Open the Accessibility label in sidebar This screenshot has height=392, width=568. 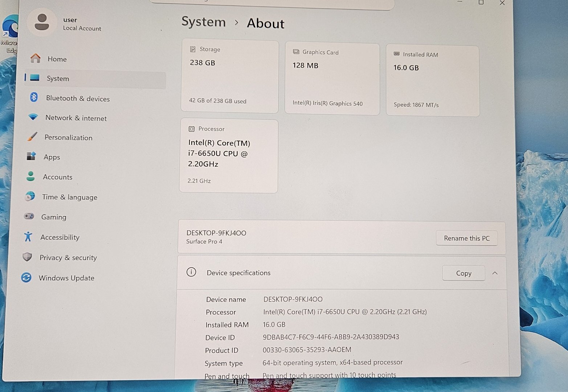tap(60, 237)
